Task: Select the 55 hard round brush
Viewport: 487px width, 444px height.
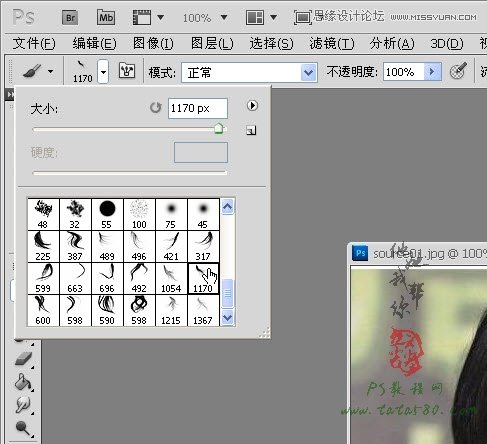Action: pyautogui.click(x=107, y=214)
